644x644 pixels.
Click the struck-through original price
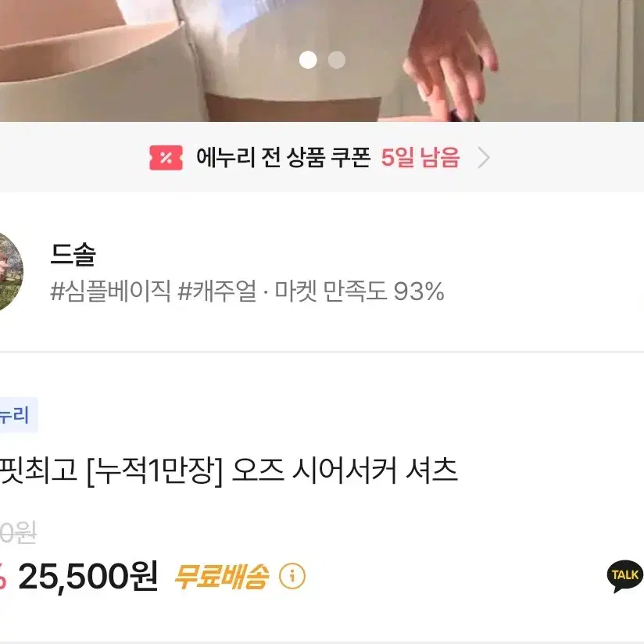point(18,533)
